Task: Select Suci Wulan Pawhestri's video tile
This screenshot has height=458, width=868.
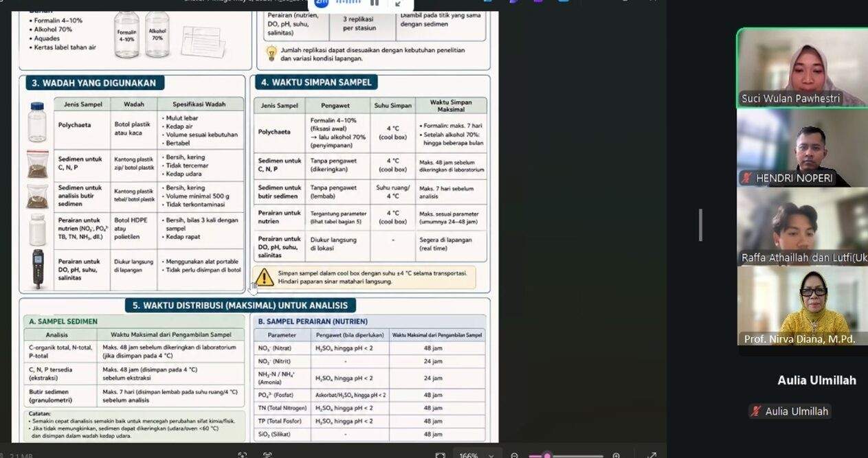Action: click(802, 67)
